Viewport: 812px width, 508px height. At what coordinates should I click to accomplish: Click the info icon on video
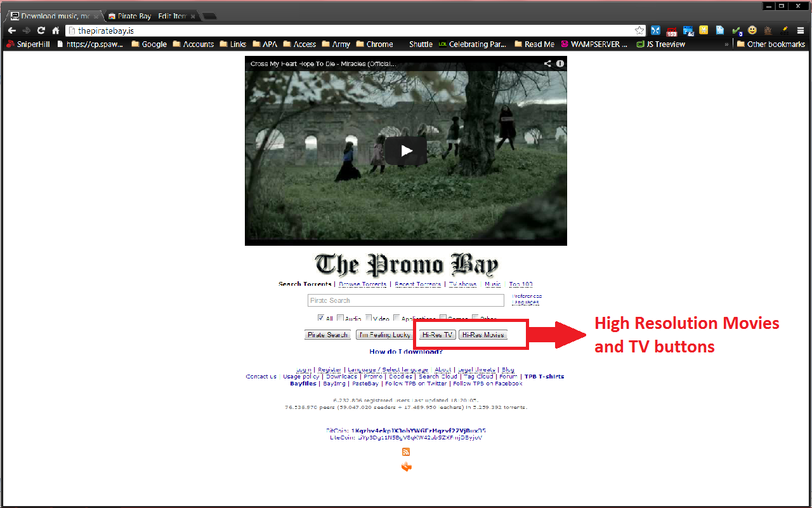tap(560, 63)
